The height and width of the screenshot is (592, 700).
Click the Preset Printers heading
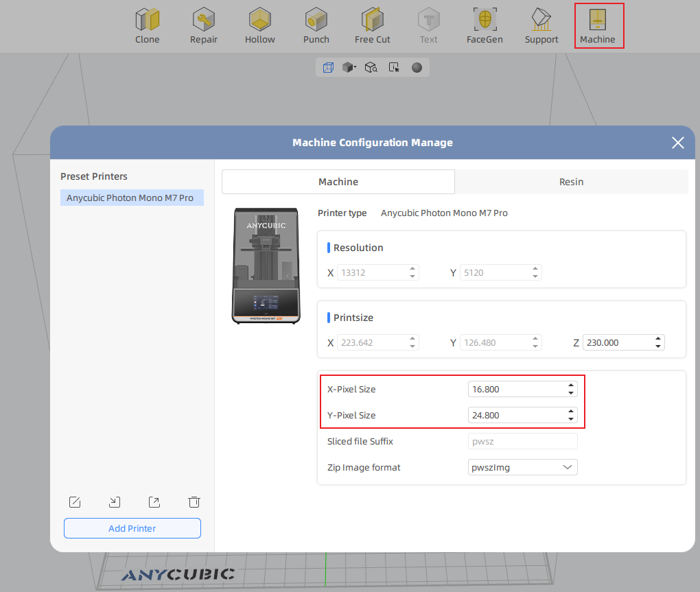(x=94, y=176)
